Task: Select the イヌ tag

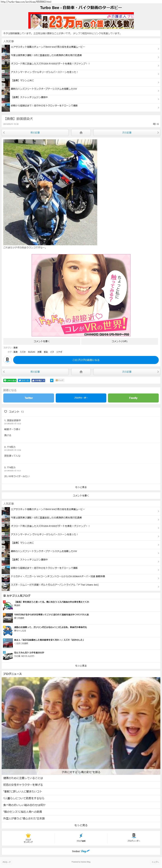Action: (52, 352)
